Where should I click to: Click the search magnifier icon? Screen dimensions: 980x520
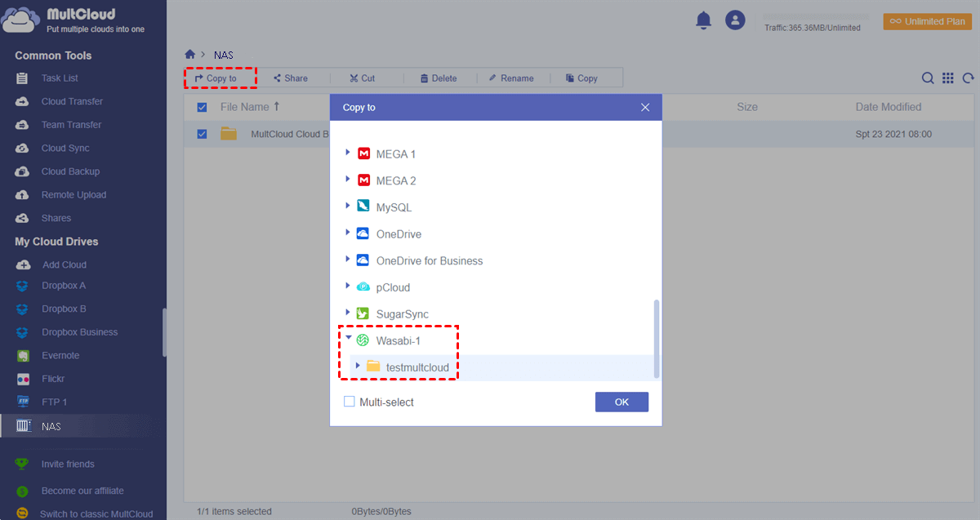point(928,78)
